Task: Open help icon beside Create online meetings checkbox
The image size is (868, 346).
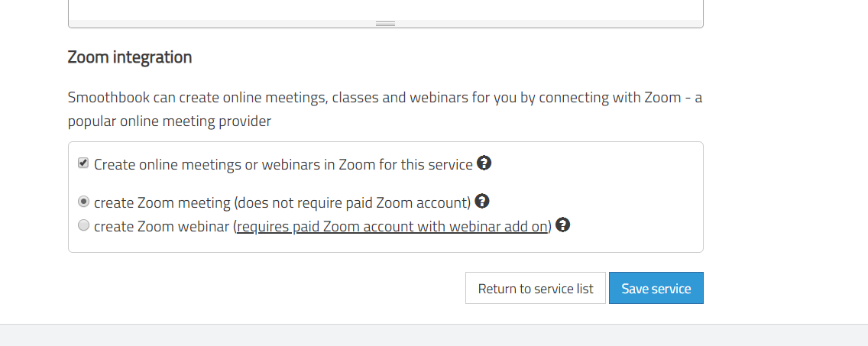Action: click(484, 163)
